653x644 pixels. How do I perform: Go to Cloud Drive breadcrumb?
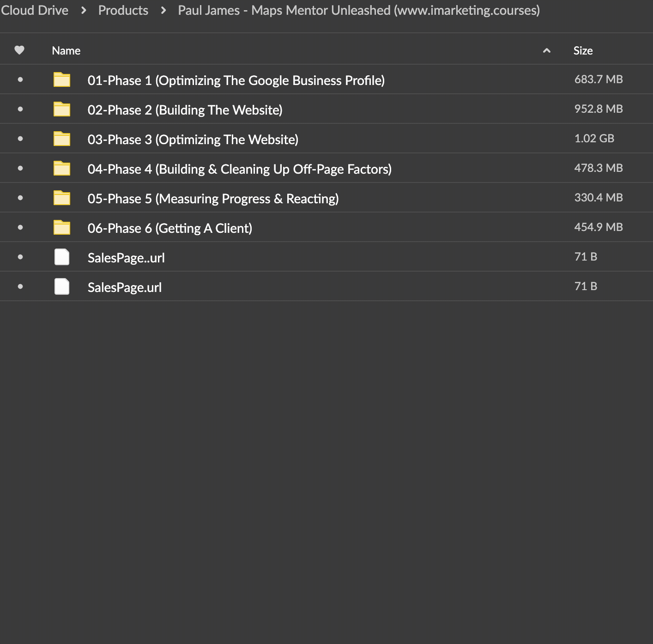[34, 10]
